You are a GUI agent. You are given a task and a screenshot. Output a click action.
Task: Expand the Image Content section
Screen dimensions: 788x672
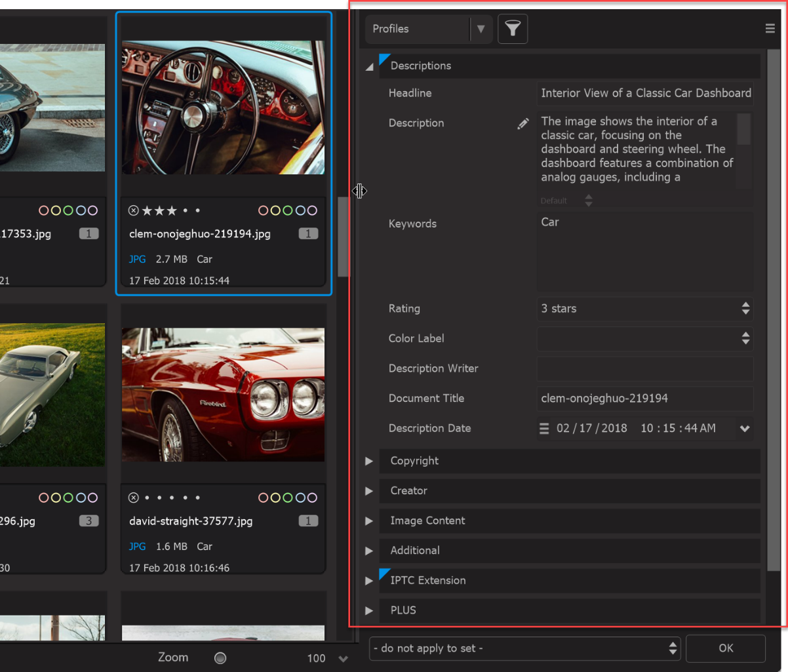[369, 521]
